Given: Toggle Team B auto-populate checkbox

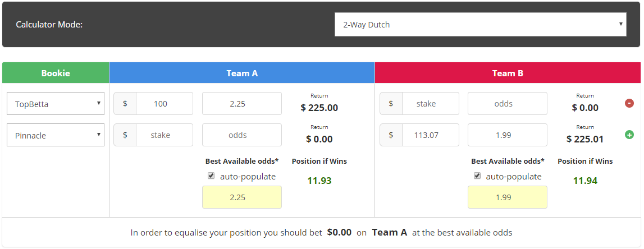Looking at the screenshot, I should tap(477, 176).
